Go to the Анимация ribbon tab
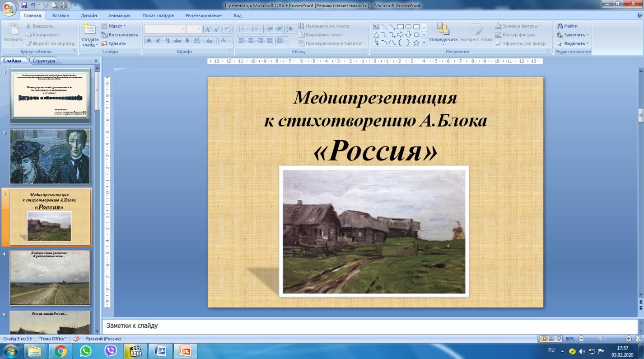This screenshot has width=644, height=359. (x=120, y=15)
